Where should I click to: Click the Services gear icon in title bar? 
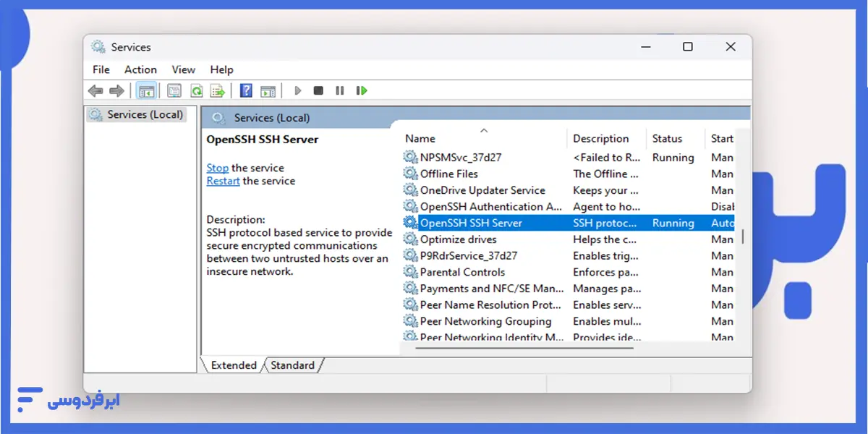point(98,47)
